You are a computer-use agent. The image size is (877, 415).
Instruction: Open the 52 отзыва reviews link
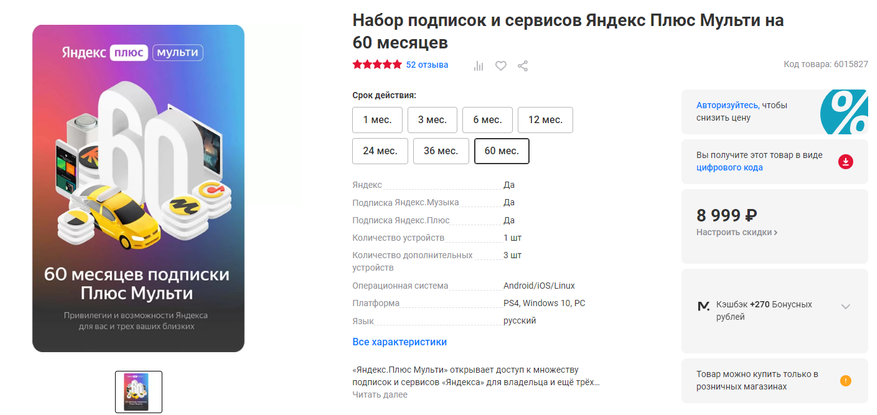pos(427,65)
